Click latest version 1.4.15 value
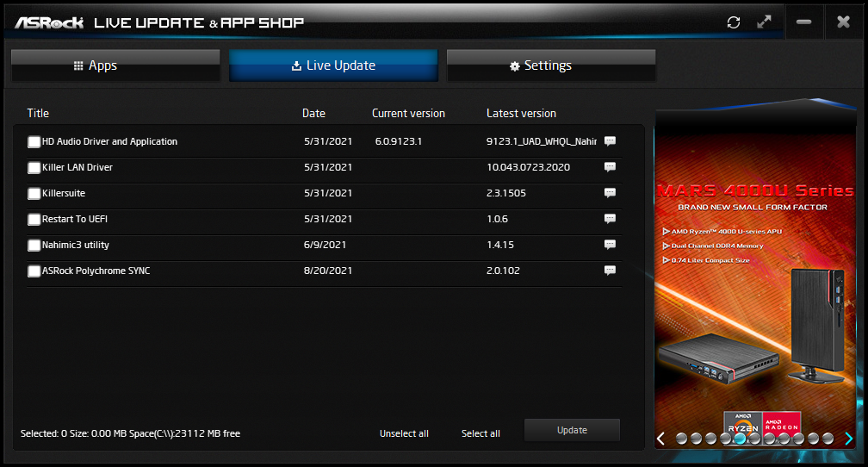Screen dimensions: 868x467 coord(499,245)
